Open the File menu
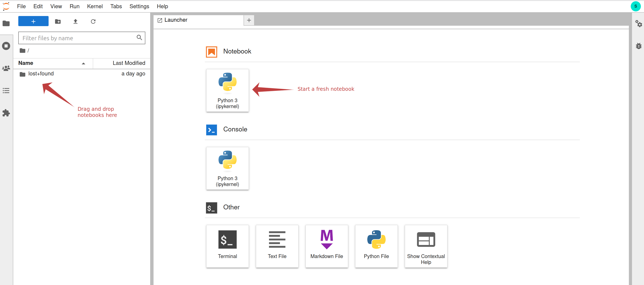 (21, 6)
